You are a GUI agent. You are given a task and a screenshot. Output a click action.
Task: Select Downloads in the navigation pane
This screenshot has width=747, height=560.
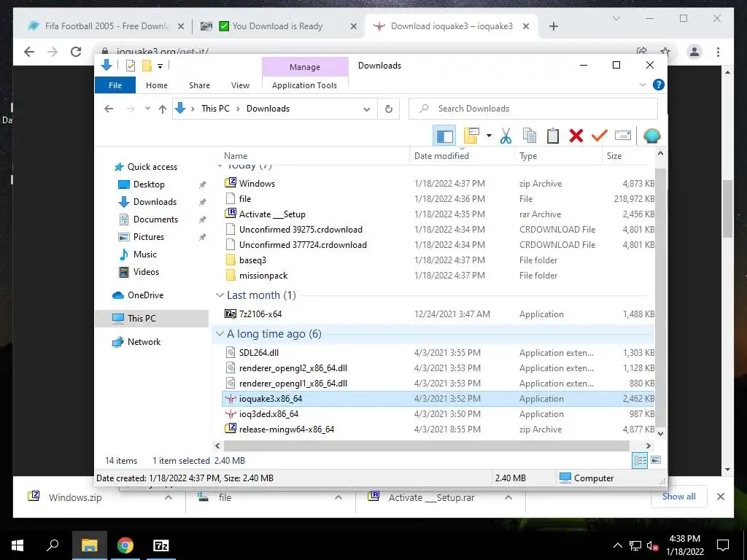(155, 202)
